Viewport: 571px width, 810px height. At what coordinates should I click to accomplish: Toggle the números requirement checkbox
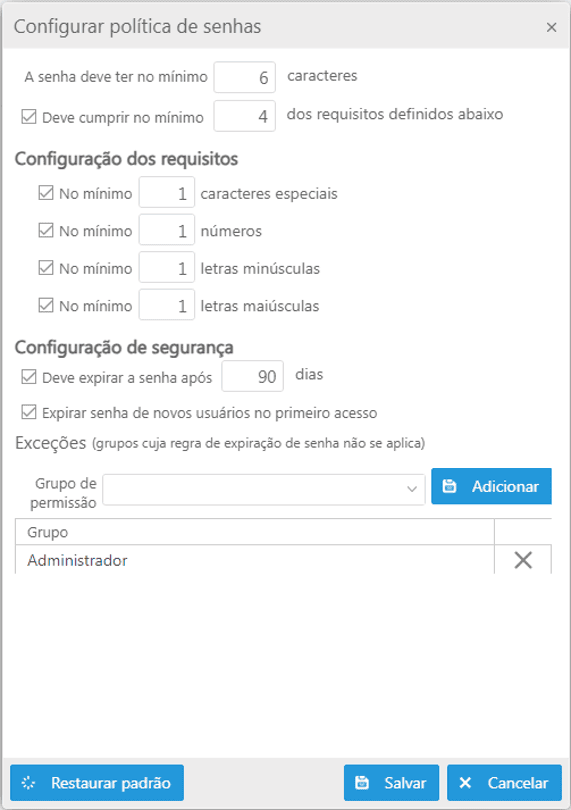[x=46, y=230]
